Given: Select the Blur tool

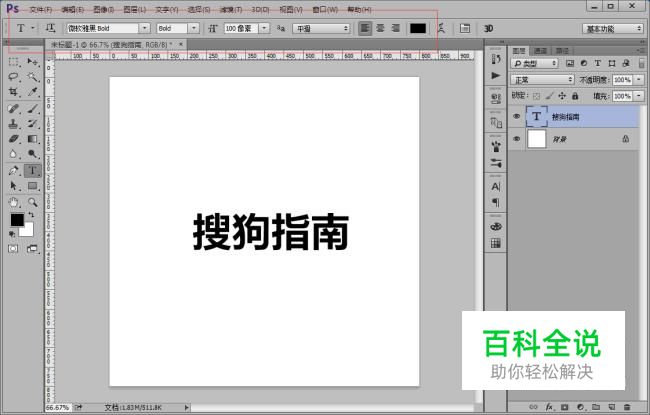Looking at the screenshot, I should [x=13, y=154].
